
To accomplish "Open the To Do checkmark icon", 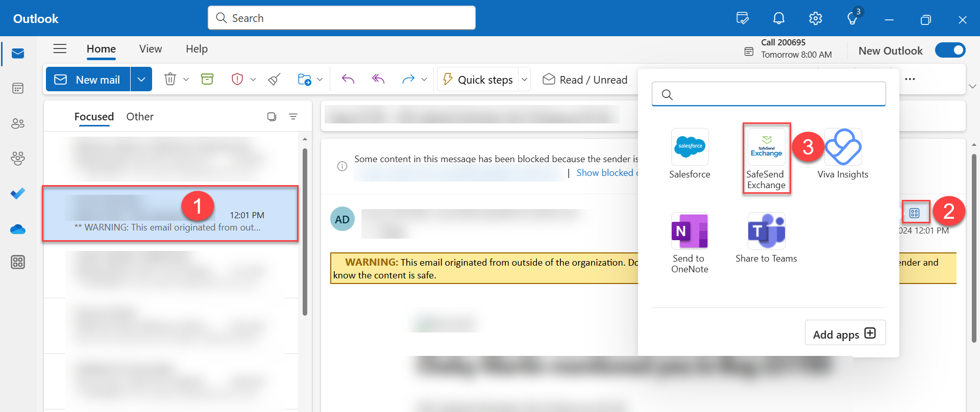I will pos(18,194).
